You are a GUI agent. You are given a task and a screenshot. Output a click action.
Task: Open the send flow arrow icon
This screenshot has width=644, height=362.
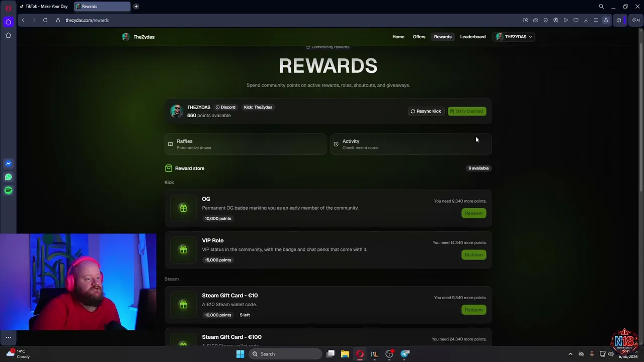pos(566,20)
